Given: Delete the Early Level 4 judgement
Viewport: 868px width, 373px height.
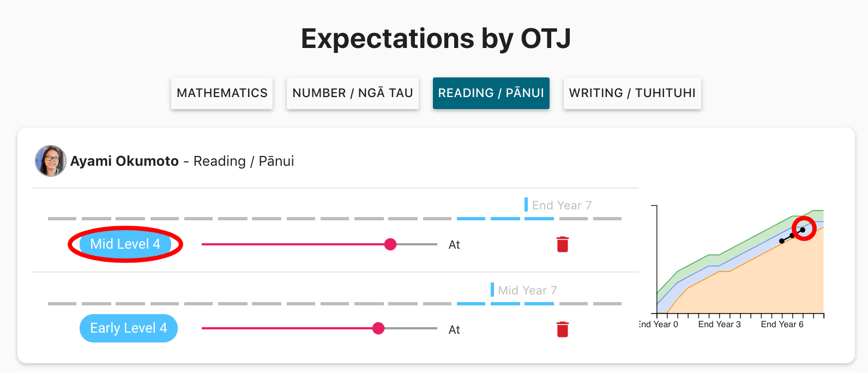Looking at the screenshot, I should pos(563,329).
